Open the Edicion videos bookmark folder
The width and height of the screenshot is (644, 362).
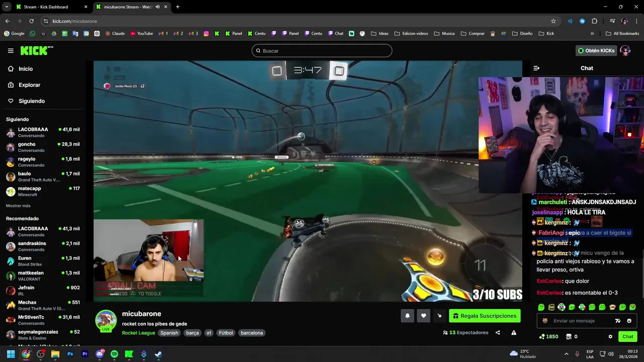412,34
